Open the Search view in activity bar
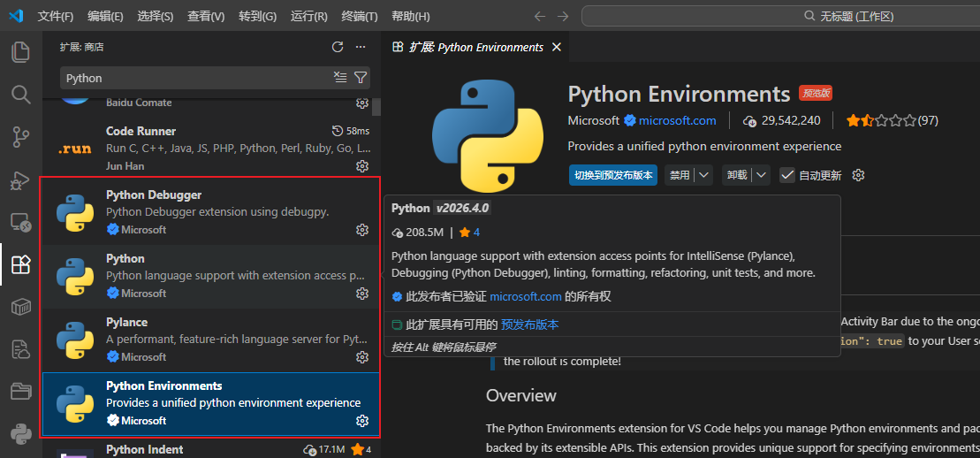 point(20,94)
